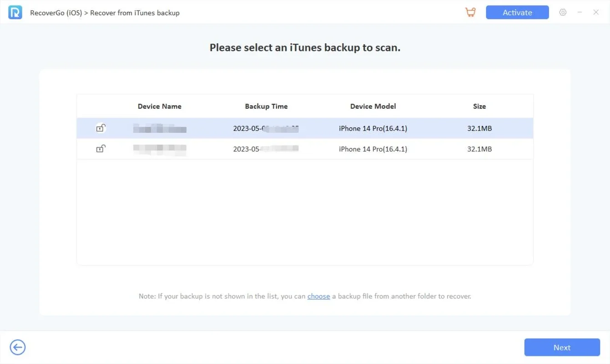Close the RecoverGo window
This screenshot has width=610, height=364.
tap(596, 13)
